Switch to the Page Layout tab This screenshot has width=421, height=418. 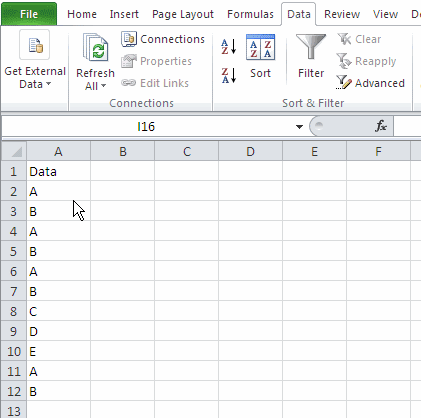[x=183, y=14]
